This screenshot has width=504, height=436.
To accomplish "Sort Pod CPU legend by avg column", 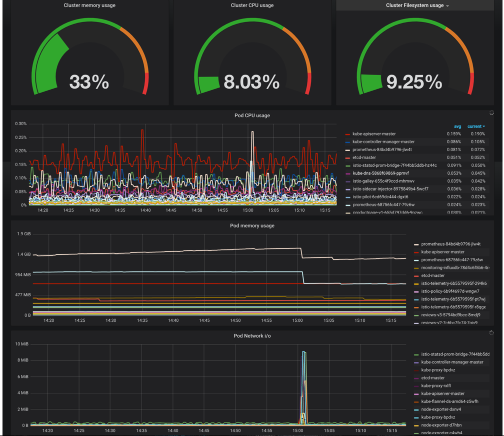I will [x=457, y=126].
